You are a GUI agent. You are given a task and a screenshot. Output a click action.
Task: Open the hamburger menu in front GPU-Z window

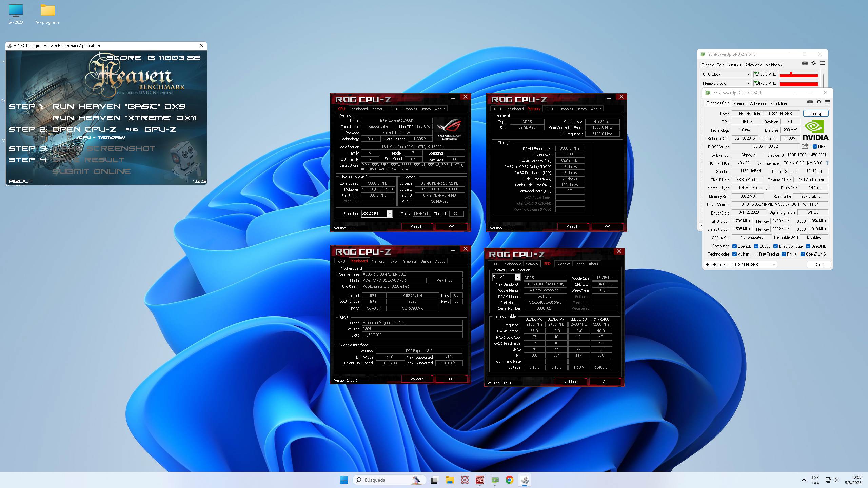tap(827, 102)
